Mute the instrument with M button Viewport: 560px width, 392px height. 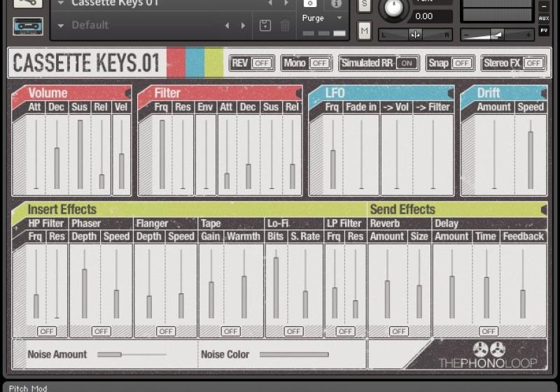(364, 30)
